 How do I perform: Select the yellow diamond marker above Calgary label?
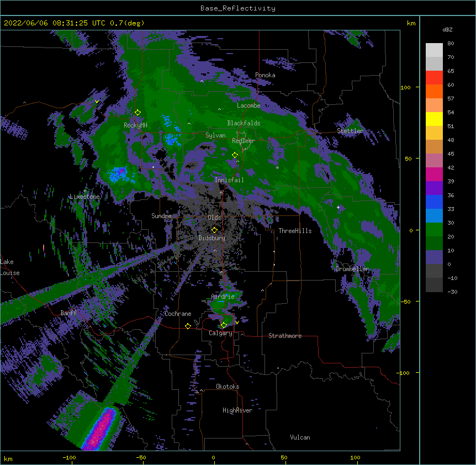(224, 325)
